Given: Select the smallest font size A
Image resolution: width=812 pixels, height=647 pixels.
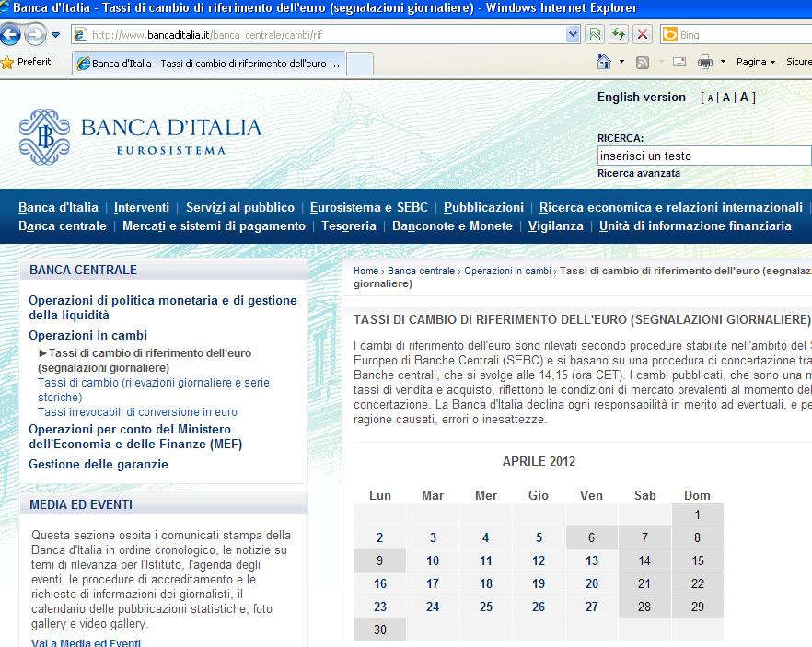Looking at the screenshot, I should (x=710, y=98).
